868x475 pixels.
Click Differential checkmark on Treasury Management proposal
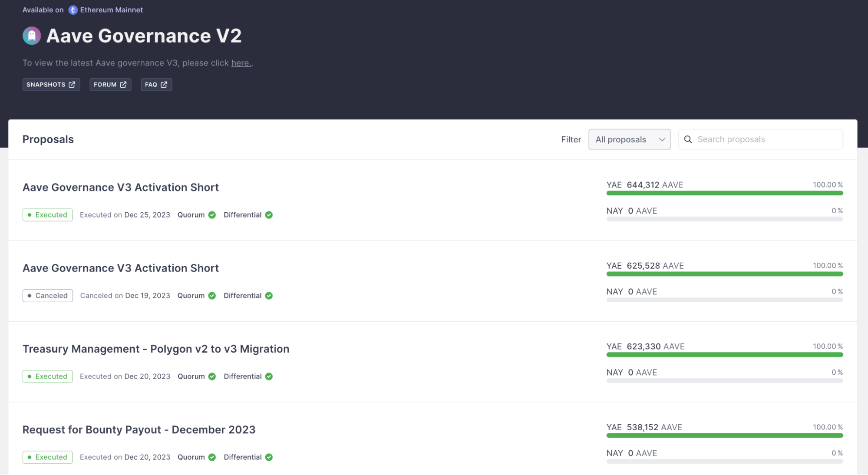269,376
